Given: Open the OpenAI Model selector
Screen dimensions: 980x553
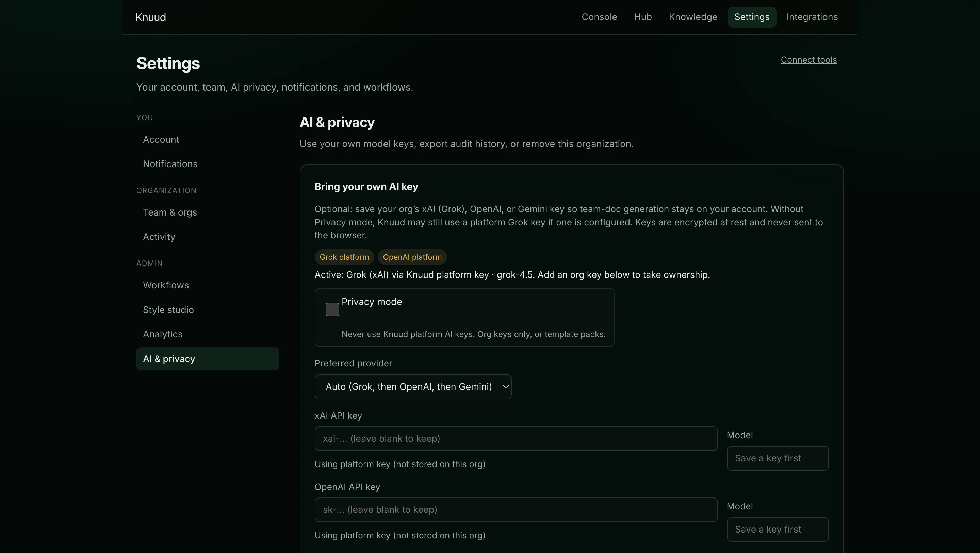Looking at the screenshot, I should point(777,530).
